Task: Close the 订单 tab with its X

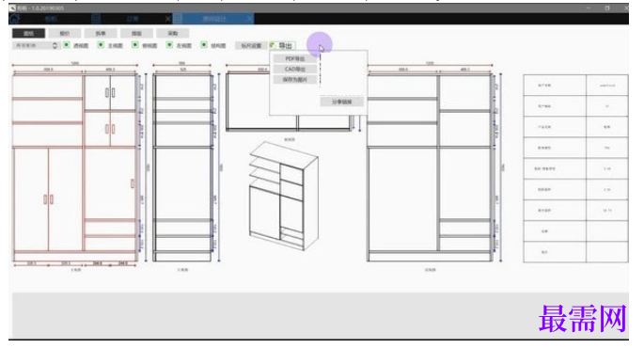Action: [167, 19]
